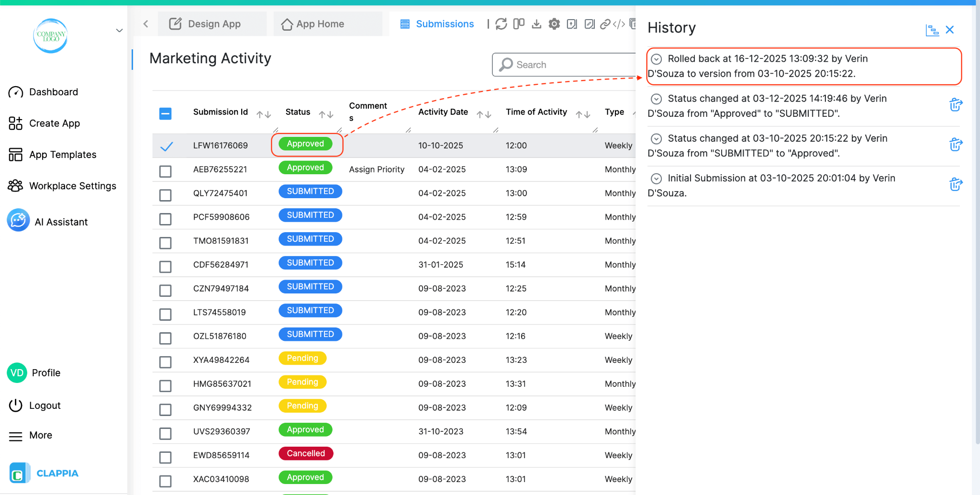Expand the workplace dropdown next to logo

(120, 31)
